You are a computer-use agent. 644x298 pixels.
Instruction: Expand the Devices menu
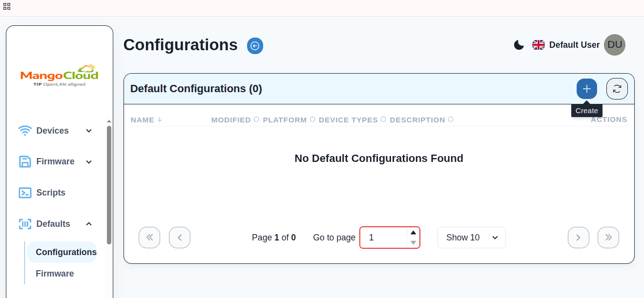coord(88,131)
